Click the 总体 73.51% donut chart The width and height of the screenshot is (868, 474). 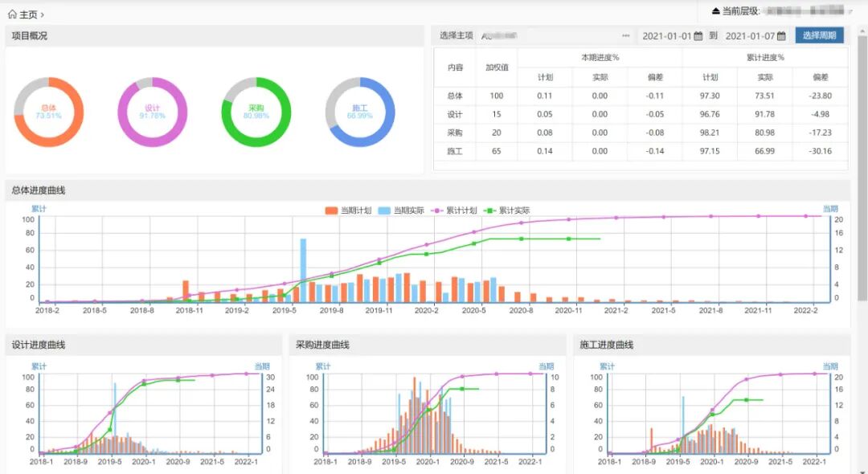click(x=49, y=112)
